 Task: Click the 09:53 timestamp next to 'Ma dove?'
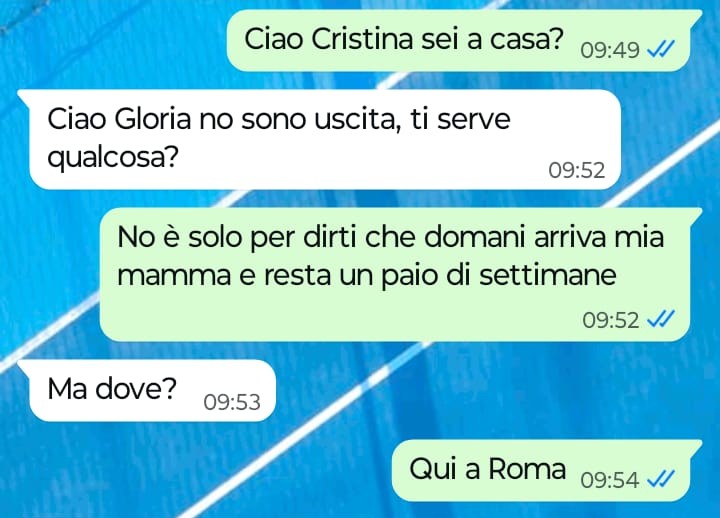tap(232, 402)
